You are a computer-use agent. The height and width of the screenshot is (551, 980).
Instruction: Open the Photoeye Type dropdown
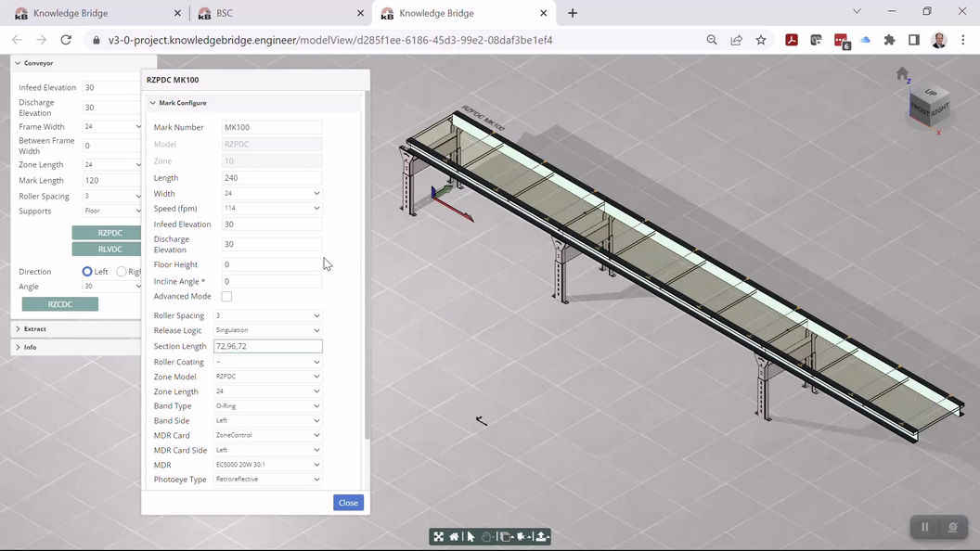coord(267,480)
